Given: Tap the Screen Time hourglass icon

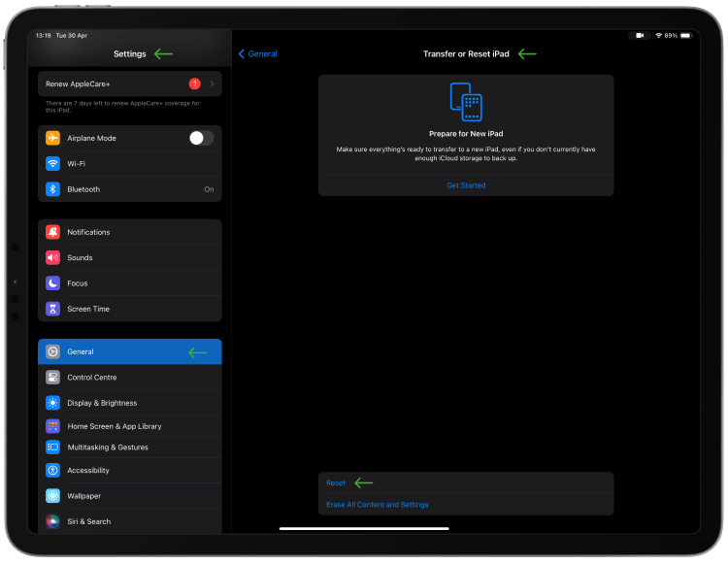Looking at the screenshot, I should point(52,309).
